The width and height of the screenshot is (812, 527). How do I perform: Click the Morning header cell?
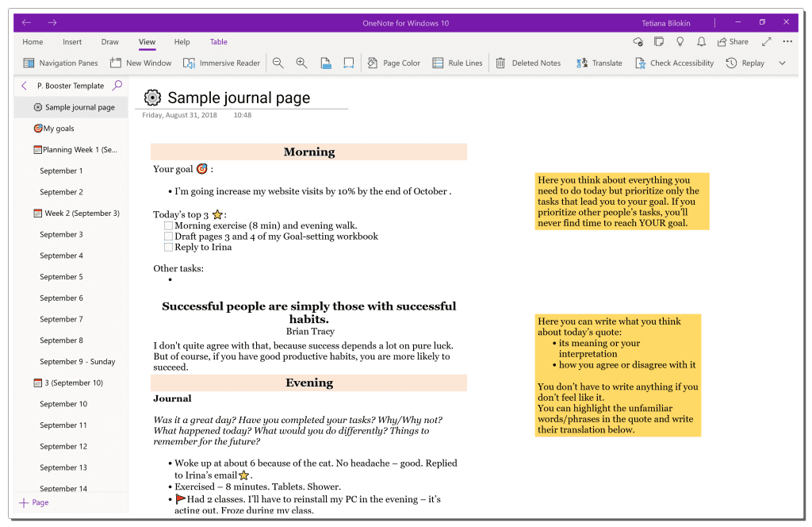point(308,152)
